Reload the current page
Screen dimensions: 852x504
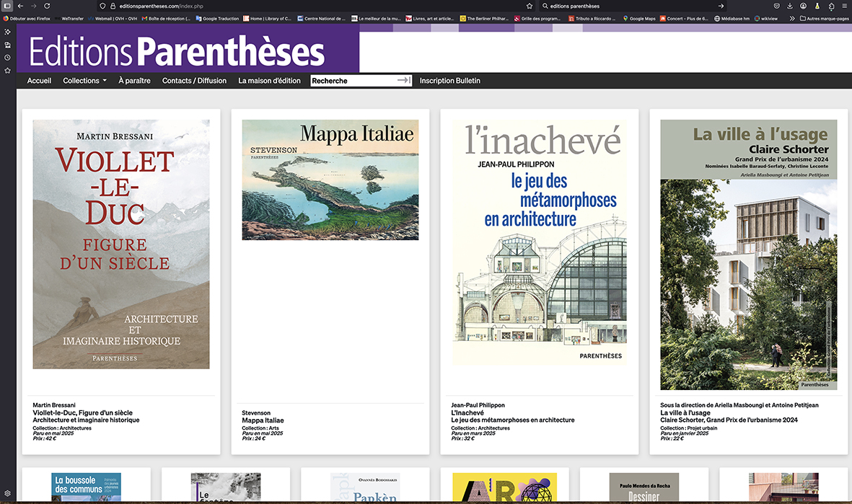(48, 6)
